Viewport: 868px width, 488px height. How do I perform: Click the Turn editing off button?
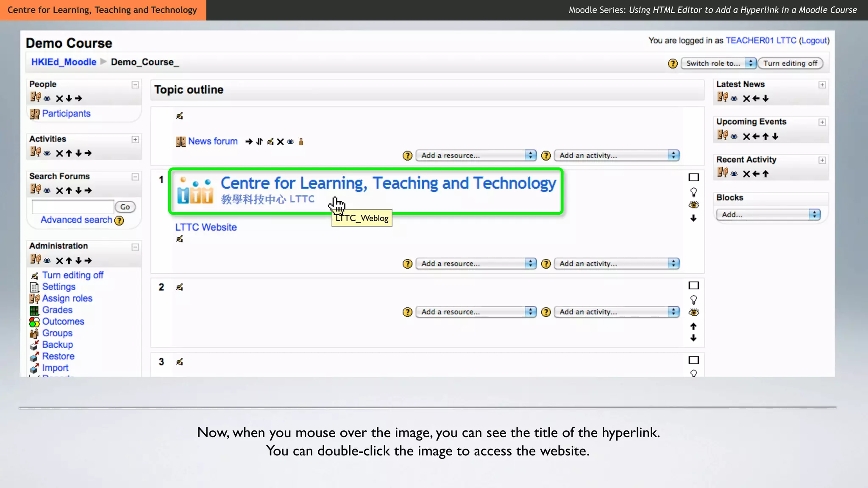point(790,64)
